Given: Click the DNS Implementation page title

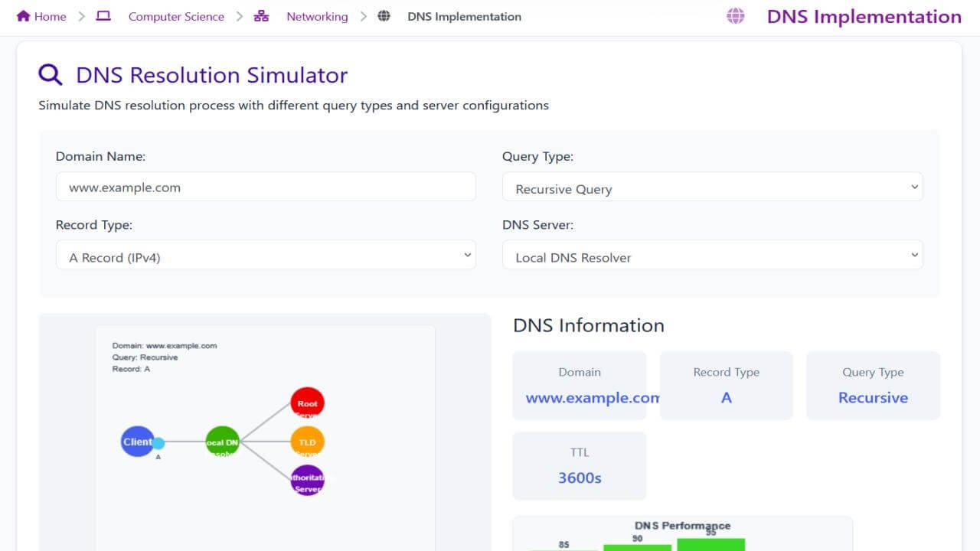Looking at the screenshot, I should (x=864, y=17).
